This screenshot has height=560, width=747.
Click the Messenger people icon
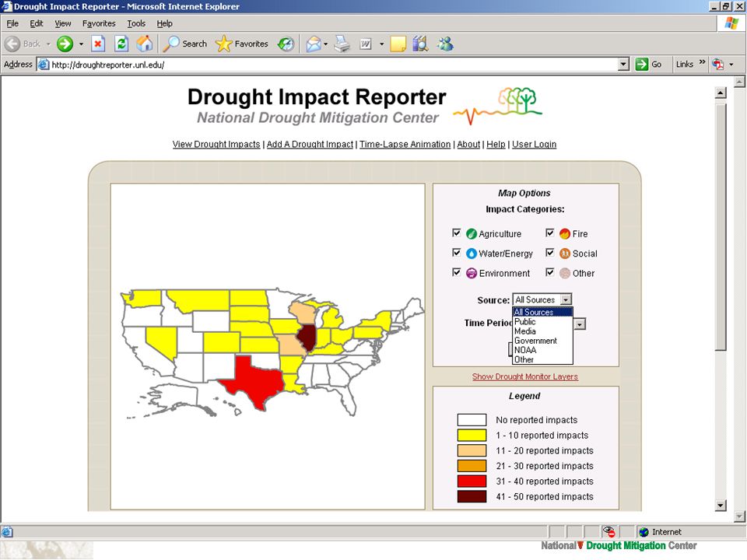point(446,44)
